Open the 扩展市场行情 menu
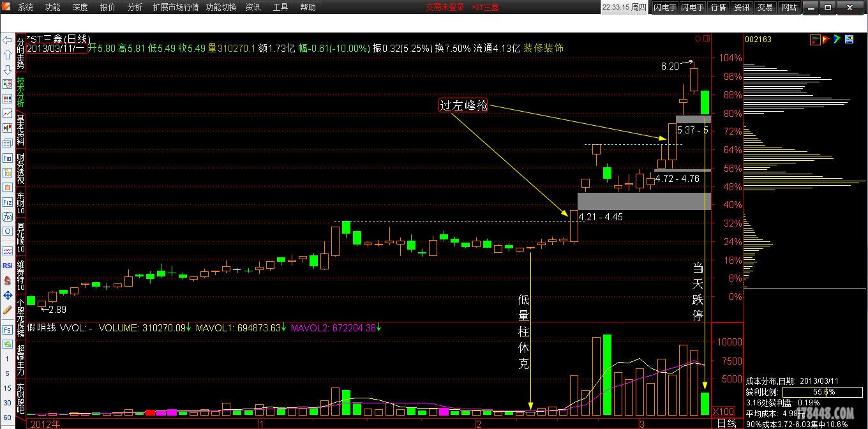The width and height of the screenshot is (868, 429). 176,7
